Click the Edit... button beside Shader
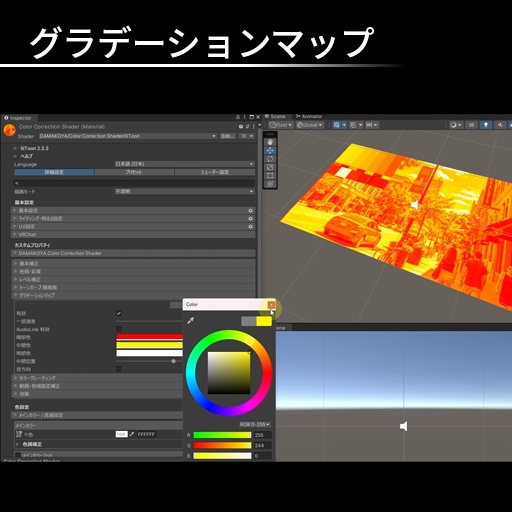The image size is (512, 512). pyautogui.click(x=227, y=136)
